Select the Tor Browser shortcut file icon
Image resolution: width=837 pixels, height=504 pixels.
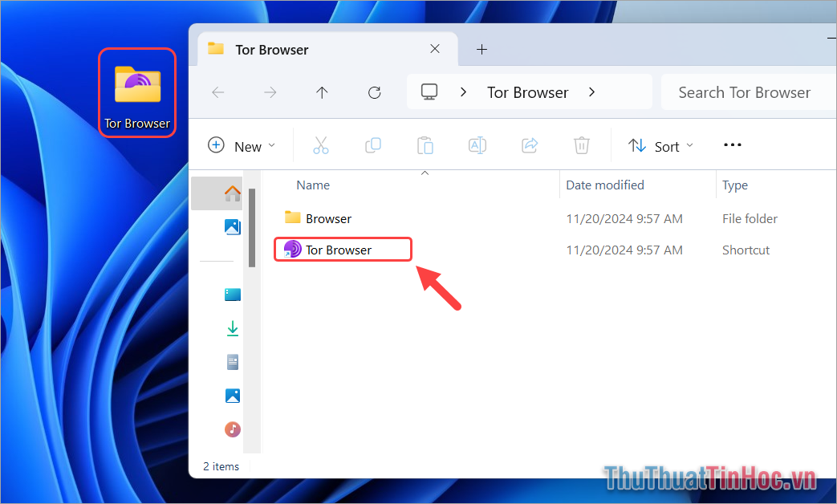tap(292, 249)
